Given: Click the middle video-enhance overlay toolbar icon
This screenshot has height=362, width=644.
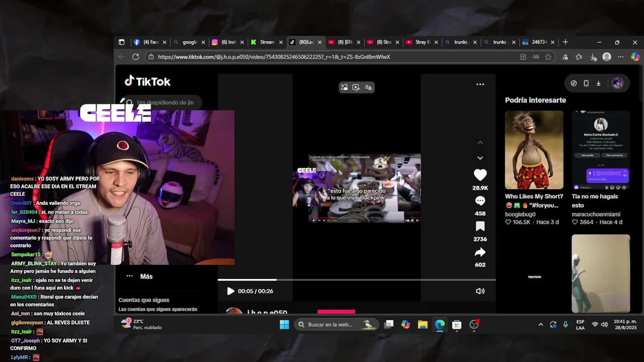Looking at the screenshot, I should click(x=356, y=87).
